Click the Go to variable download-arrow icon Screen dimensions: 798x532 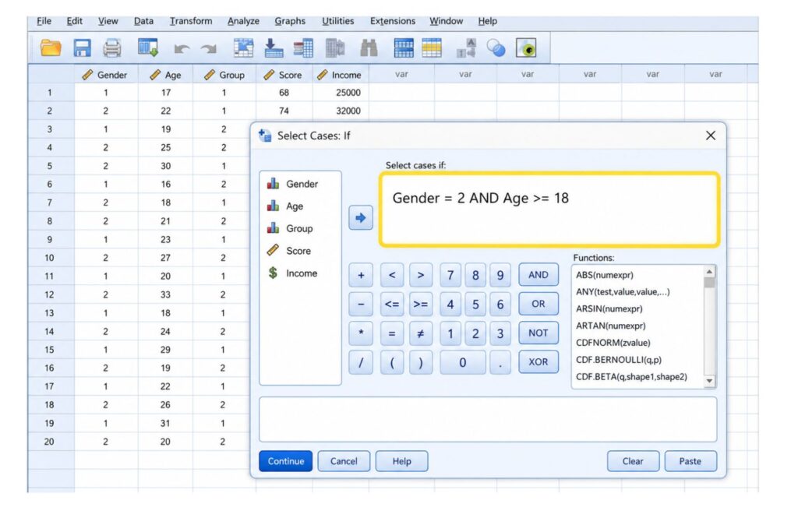274,48
